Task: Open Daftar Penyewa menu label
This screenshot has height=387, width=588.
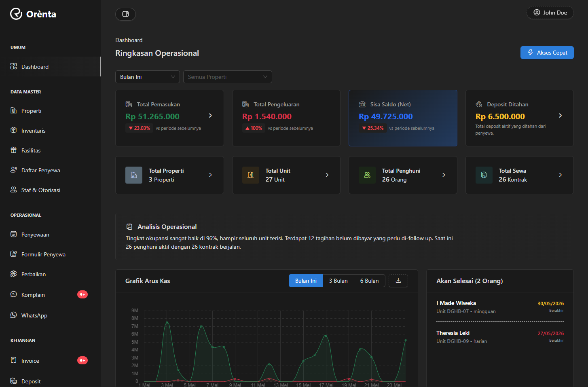Action: (x=40, y=170)
